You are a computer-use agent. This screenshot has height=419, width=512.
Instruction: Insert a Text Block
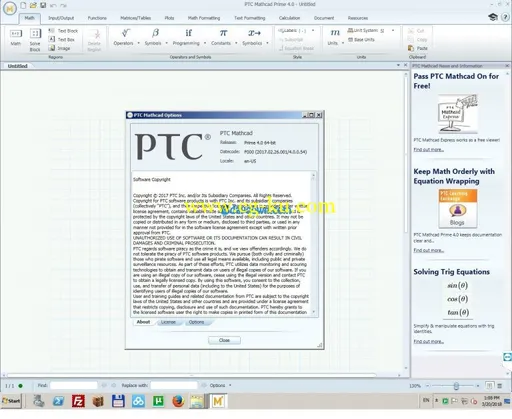(63, 31)
